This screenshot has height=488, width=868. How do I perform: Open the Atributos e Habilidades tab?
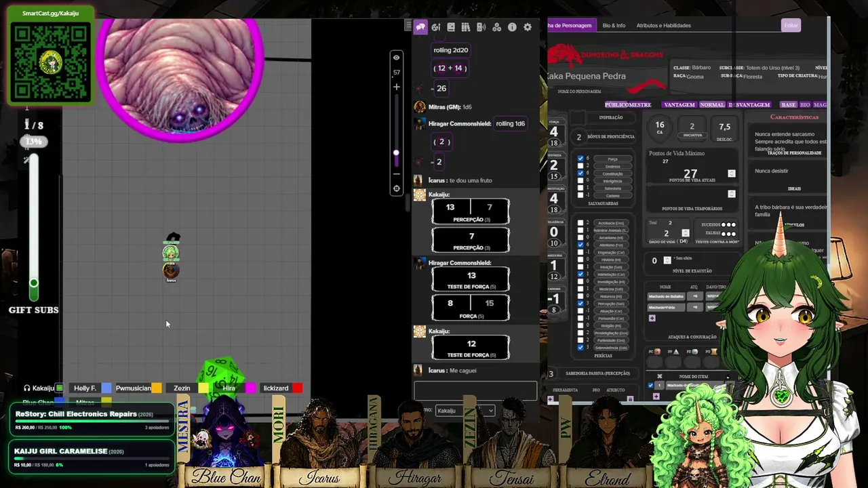click(x=663, y=26)
